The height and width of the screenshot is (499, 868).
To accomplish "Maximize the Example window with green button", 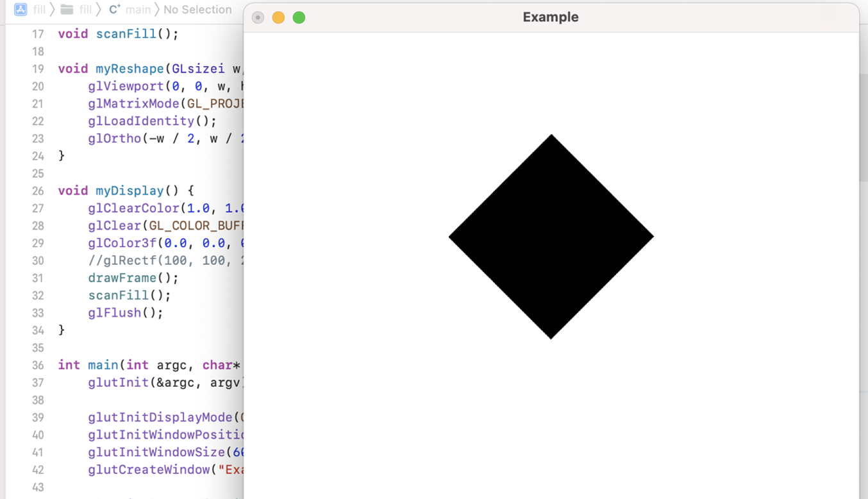I will tap(299, 17).
